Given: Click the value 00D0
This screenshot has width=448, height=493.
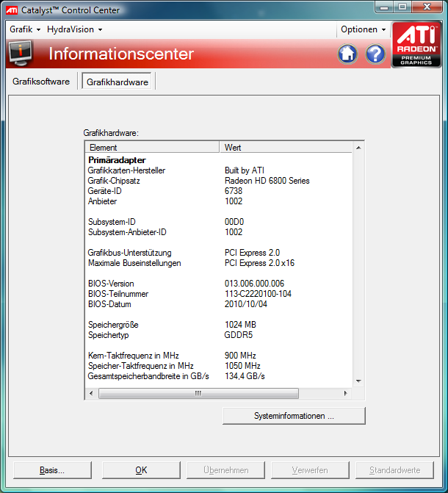Looking at the screenshot, I should pyautogui.click(x=234, y=222).
